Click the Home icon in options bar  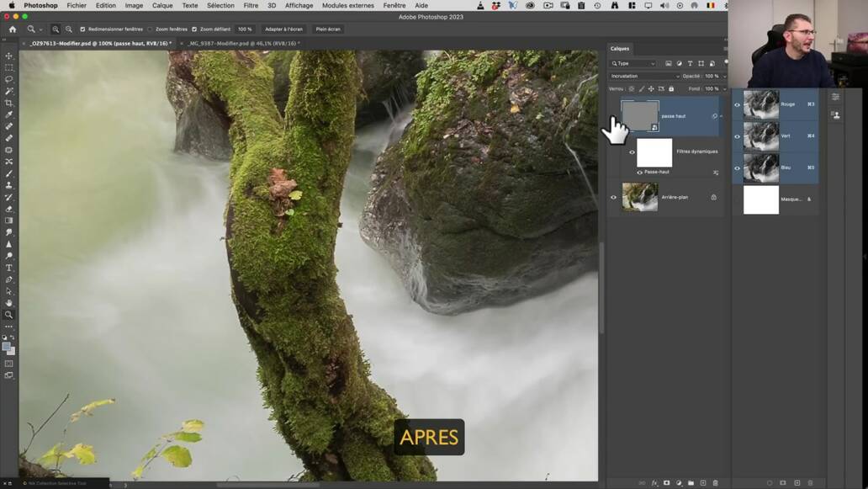[12, 29]
